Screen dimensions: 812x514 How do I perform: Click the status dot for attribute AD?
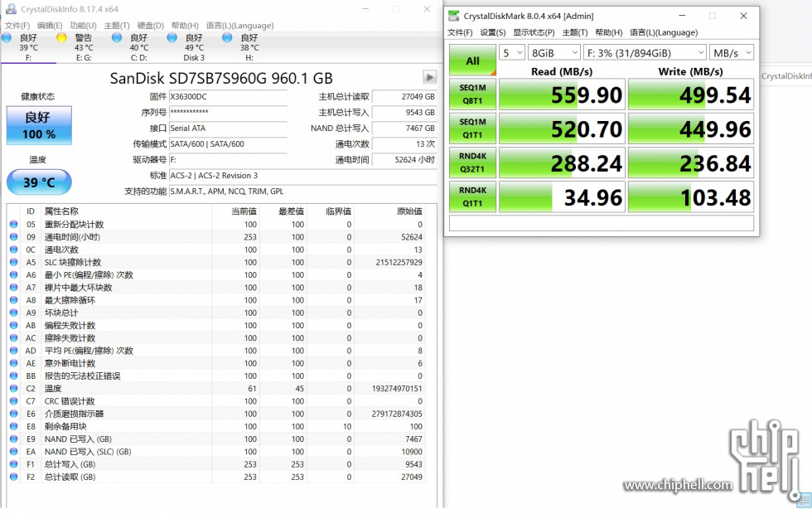(x=14, y=350)
